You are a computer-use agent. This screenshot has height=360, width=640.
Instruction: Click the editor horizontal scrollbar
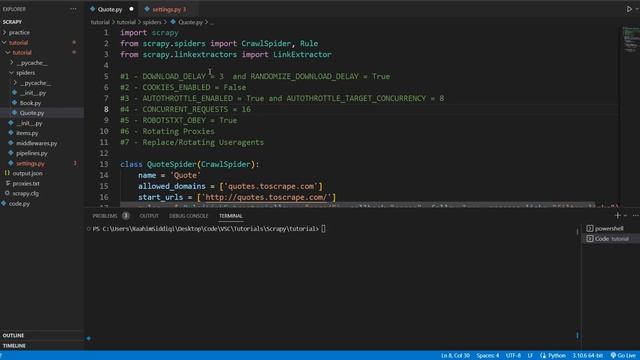pos(357,204)
